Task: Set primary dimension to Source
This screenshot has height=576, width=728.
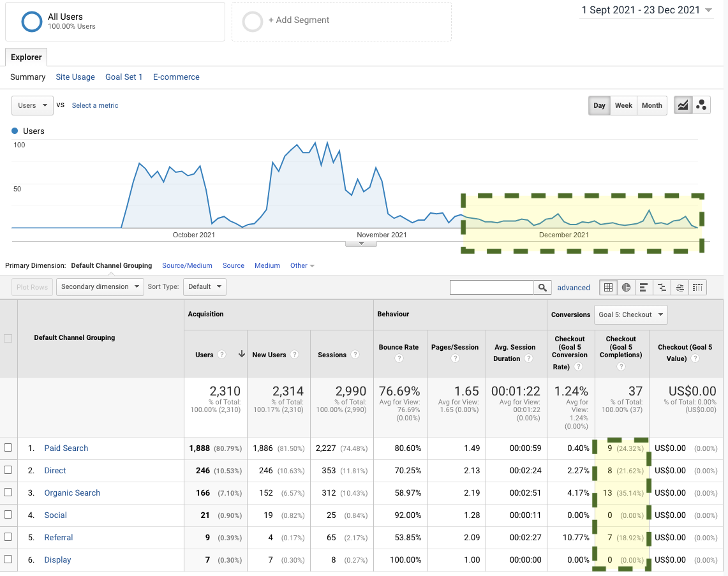Action: coord(233,265)
